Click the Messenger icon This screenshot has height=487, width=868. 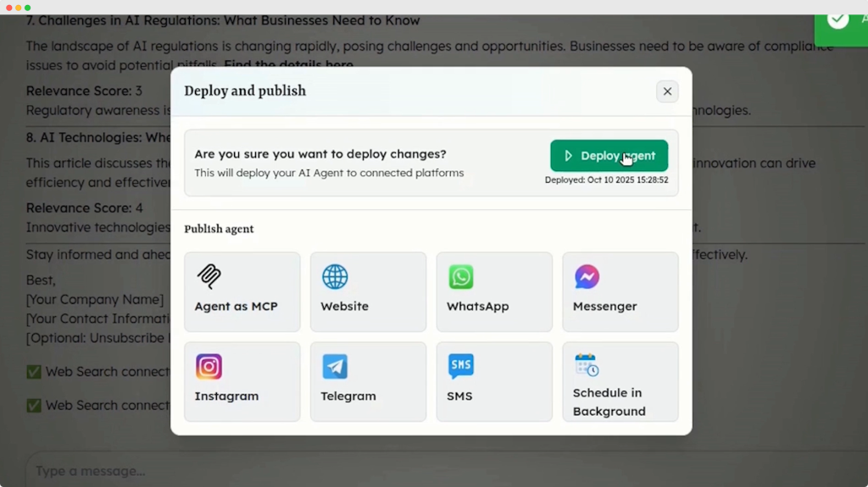587,277
